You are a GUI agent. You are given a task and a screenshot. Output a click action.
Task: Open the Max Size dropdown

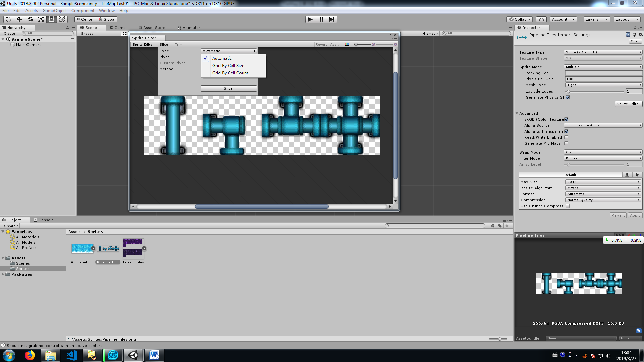click(x=603, y=182)
